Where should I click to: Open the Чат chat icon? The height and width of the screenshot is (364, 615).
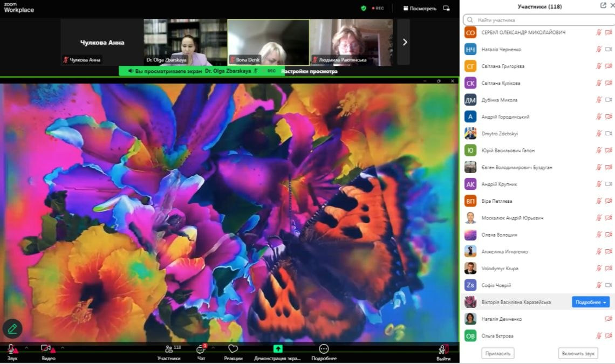[x=201, y=349]
